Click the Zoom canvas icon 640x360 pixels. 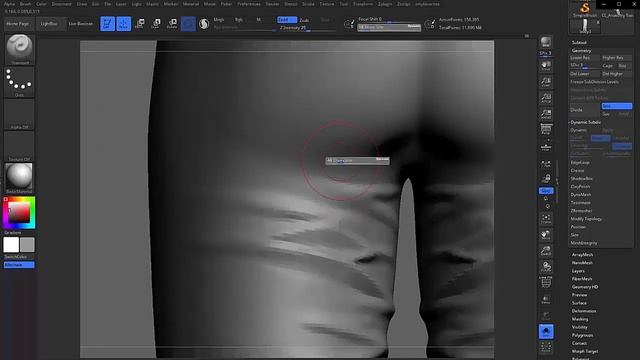click(x=546, y=82)
